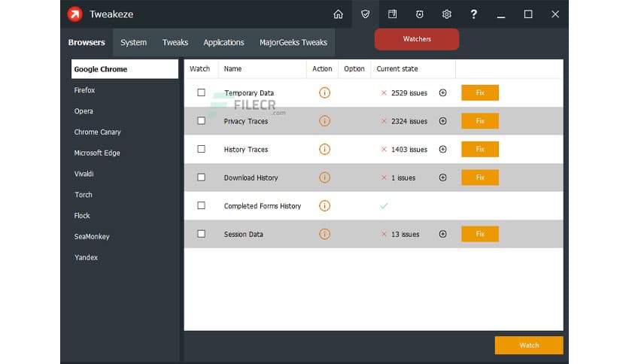Select Firefox in the browser list

pos(84,90)
